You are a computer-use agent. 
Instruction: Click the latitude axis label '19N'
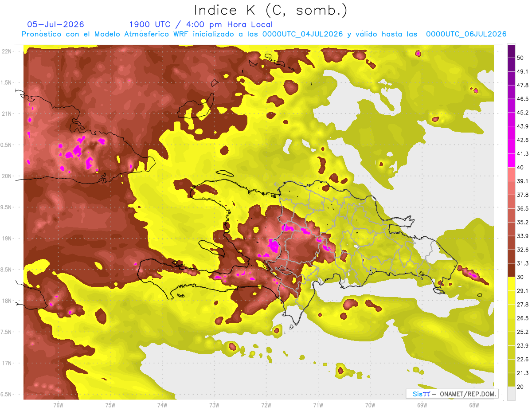coord(7,239)
